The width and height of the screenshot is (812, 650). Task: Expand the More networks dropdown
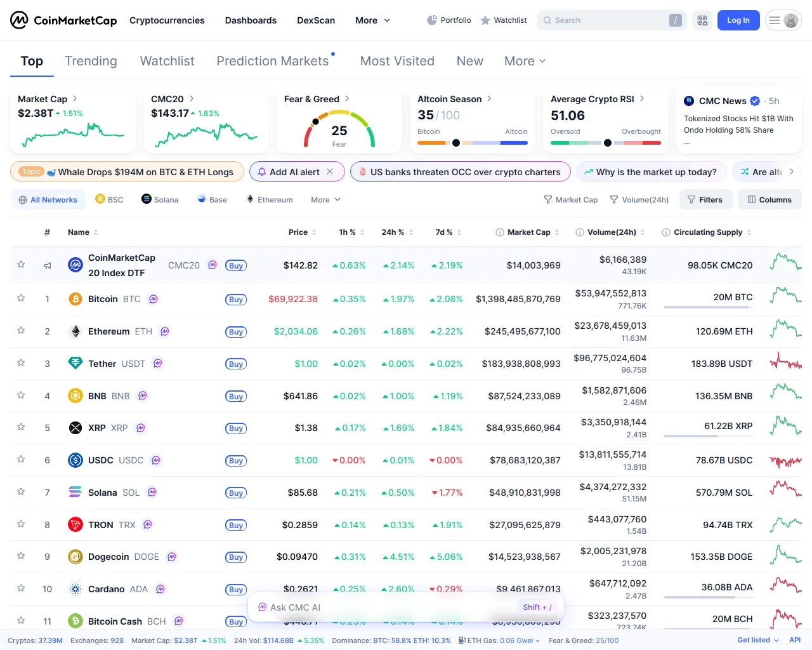(x=325, y=199)
